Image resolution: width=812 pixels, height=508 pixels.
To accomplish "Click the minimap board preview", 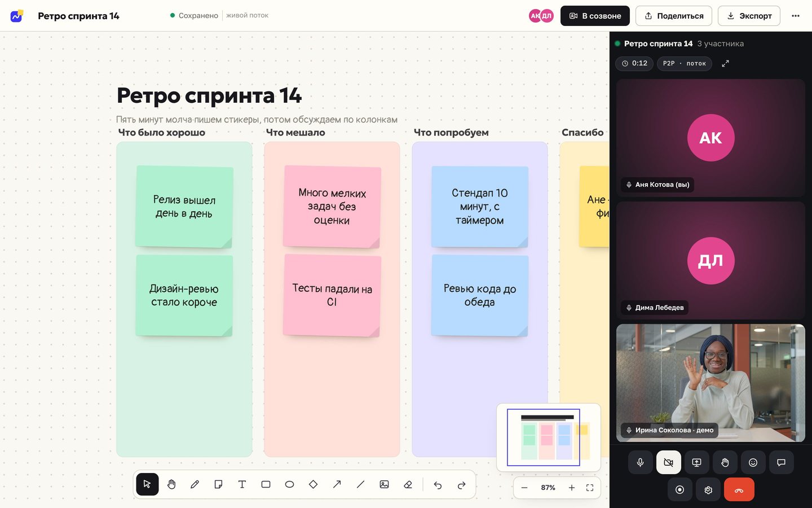I will coord(549,437).
